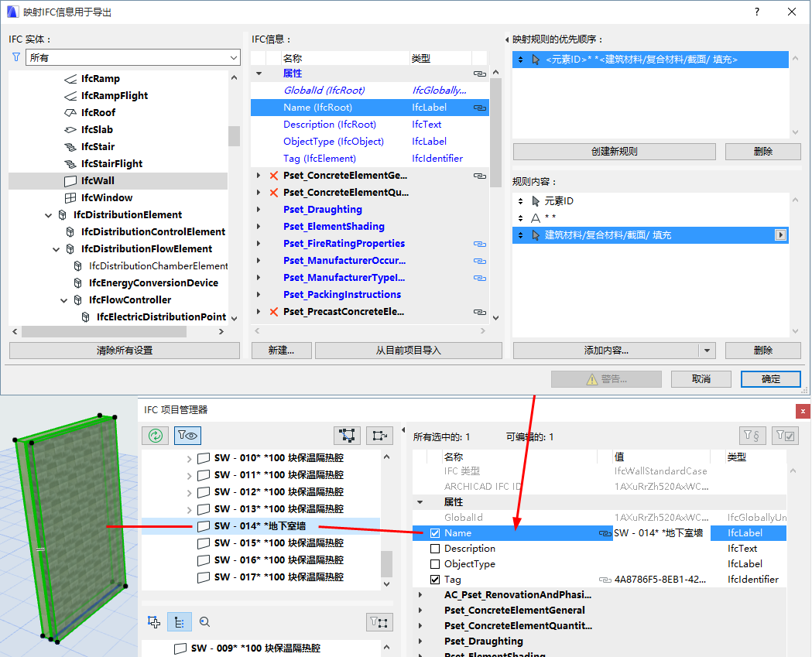812x657 pixels.
Task: Expand SW - 010* tree item
Action: [189, 459]
